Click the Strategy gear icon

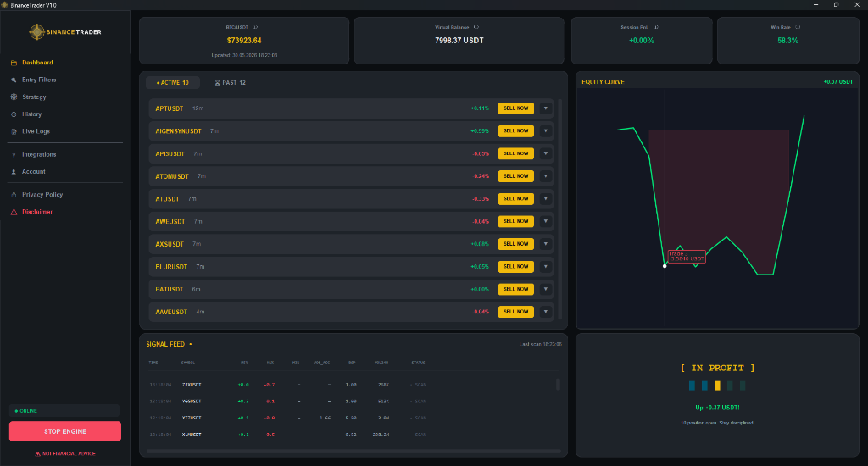click(x=14, y=97)
